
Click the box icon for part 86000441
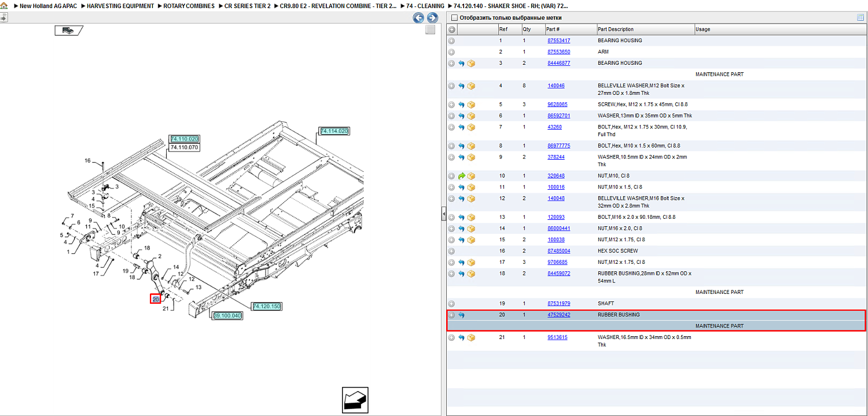[471, 229]
